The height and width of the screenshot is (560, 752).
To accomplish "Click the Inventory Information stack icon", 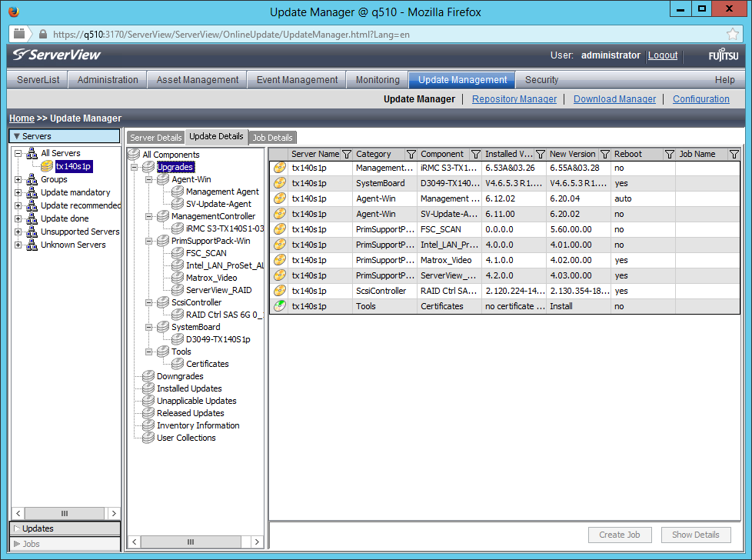I will point(148,425).
